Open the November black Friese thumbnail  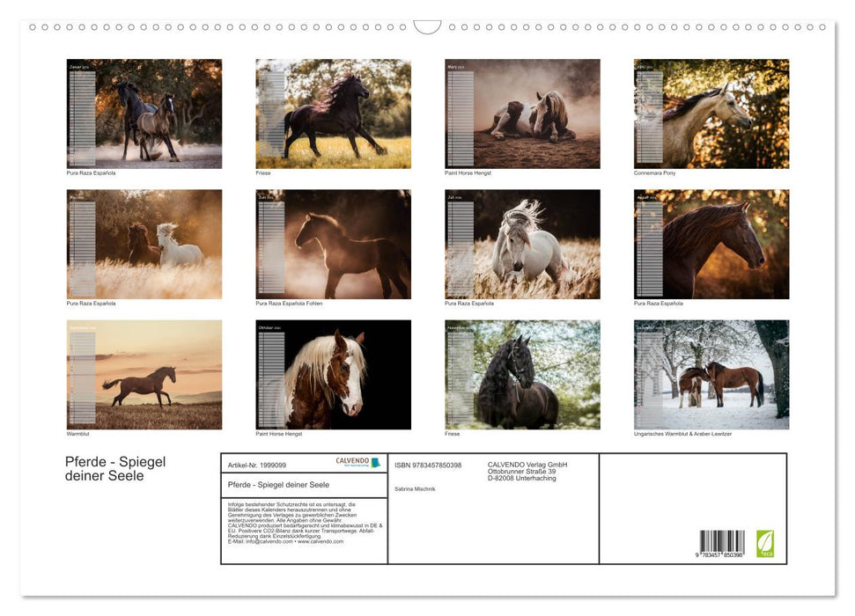pos(522,374)
